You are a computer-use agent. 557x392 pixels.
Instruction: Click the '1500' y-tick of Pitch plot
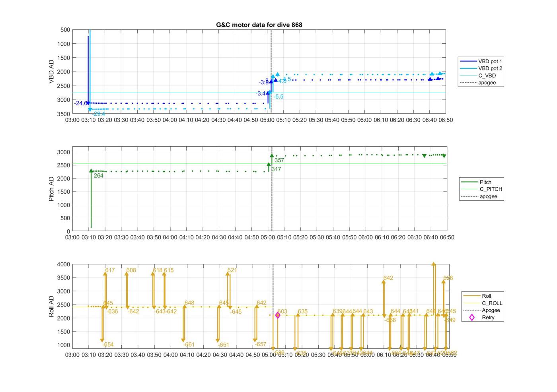pos(64,192)
